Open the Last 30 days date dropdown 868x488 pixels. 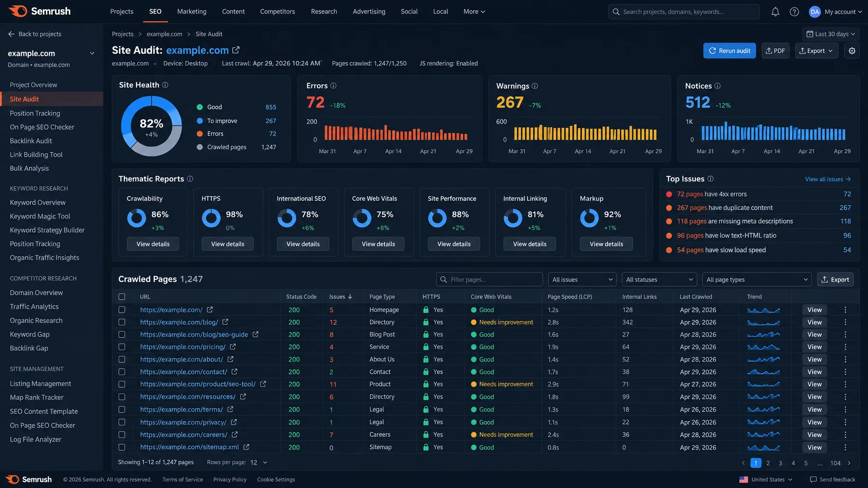(830, 34)
